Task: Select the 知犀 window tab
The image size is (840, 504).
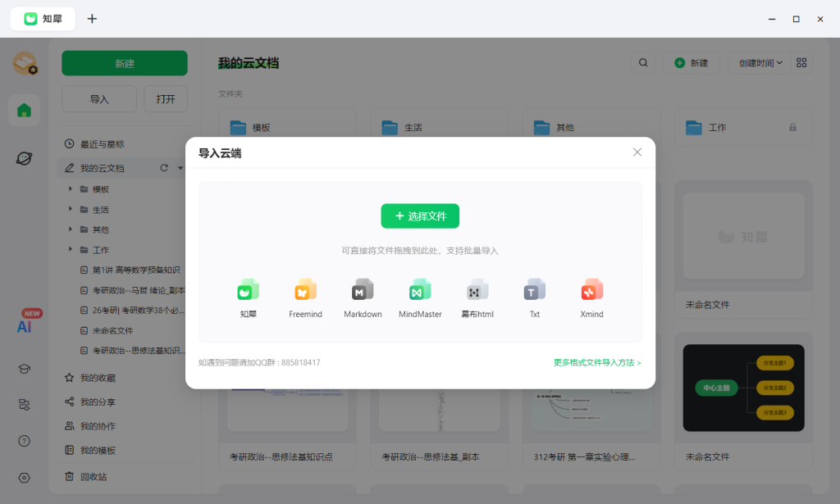Action: coord(43,19)
